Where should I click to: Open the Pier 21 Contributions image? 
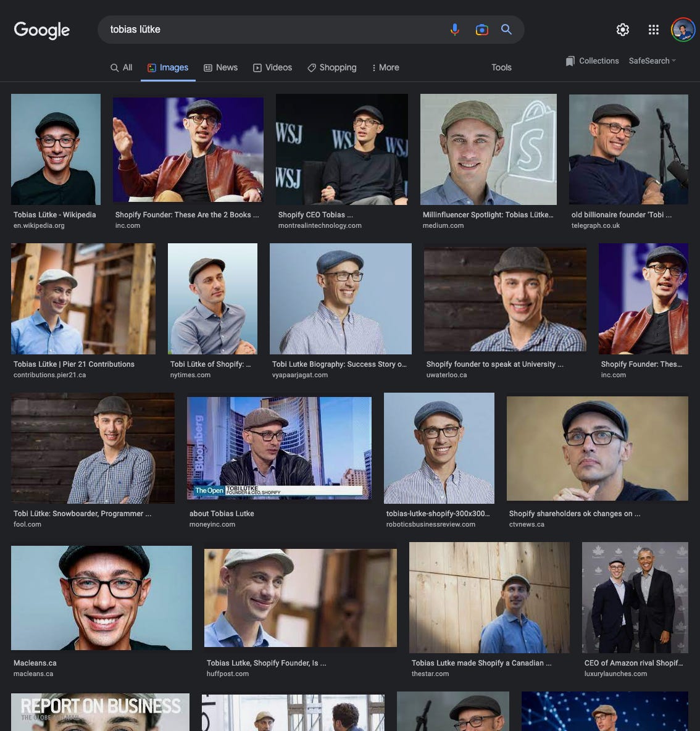click(x=83, y=299)
